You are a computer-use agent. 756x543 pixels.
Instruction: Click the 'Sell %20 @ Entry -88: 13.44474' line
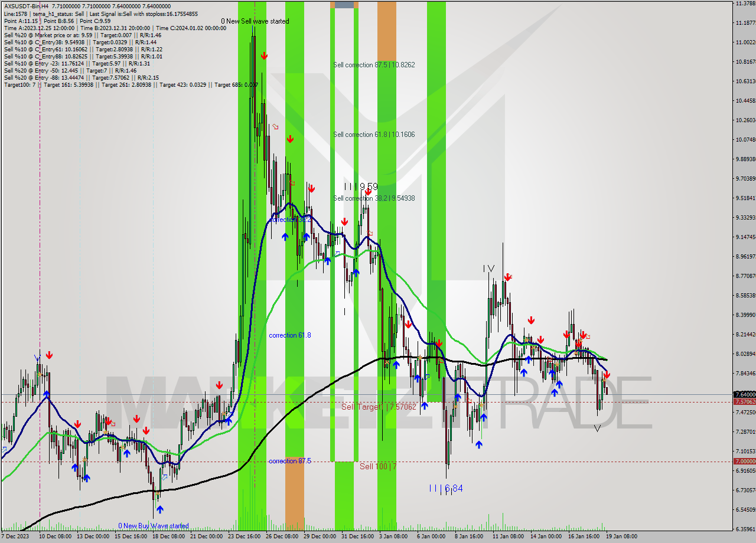click(81, 77)
